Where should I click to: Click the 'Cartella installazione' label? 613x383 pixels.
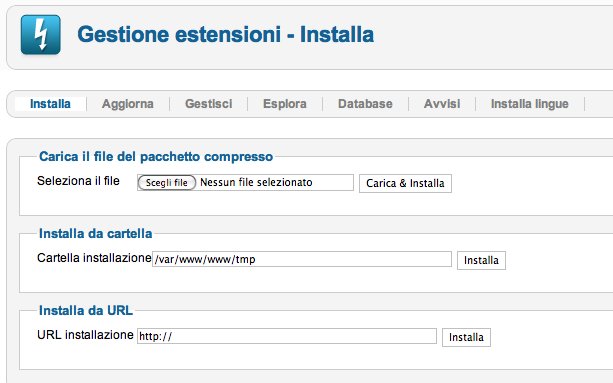coord(94,258)
